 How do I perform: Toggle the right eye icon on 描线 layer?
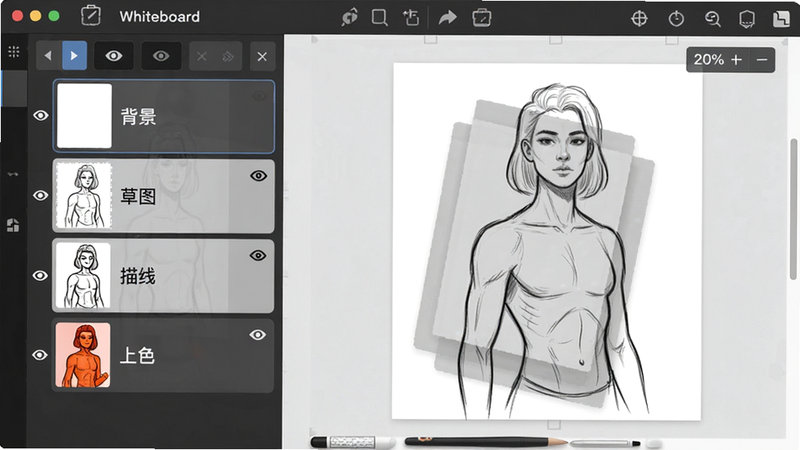(258, 256)
